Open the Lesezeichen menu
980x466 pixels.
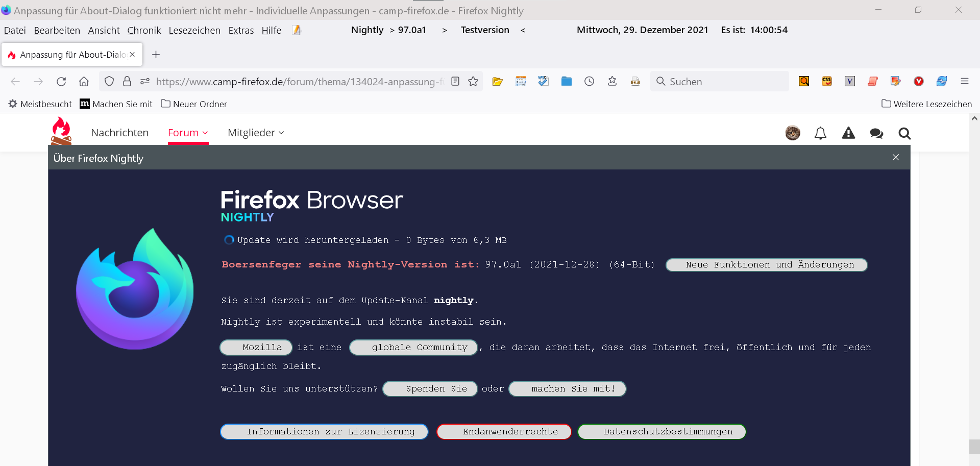coord(194,31)
